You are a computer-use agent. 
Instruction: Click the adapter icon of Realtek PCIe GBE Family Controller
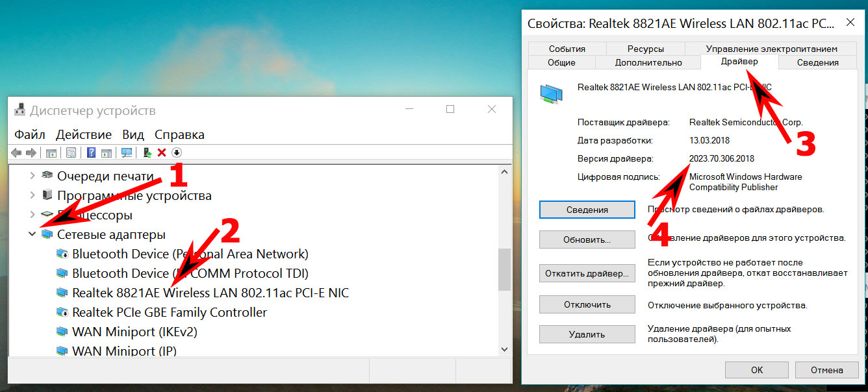tap(62, 312)
